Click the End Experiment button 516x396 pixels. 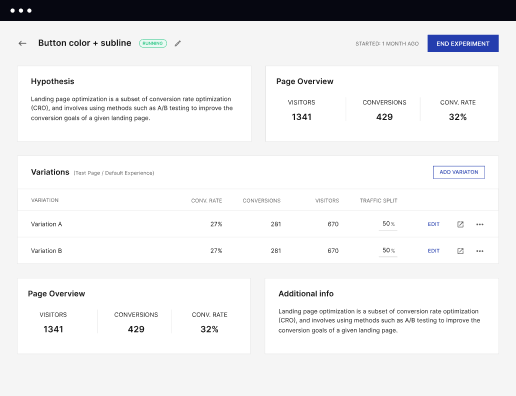463,43
